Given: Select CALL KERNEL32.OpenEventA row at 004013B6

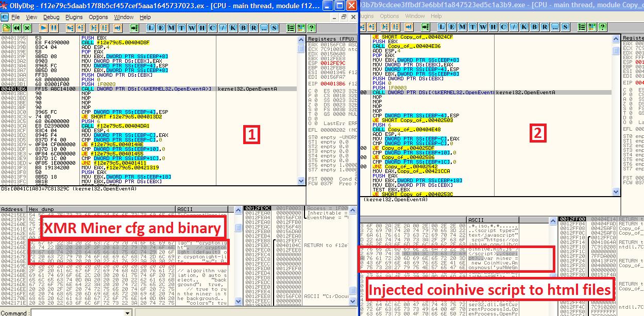Looking at the screenshot, I should click(x=148, y=89).
